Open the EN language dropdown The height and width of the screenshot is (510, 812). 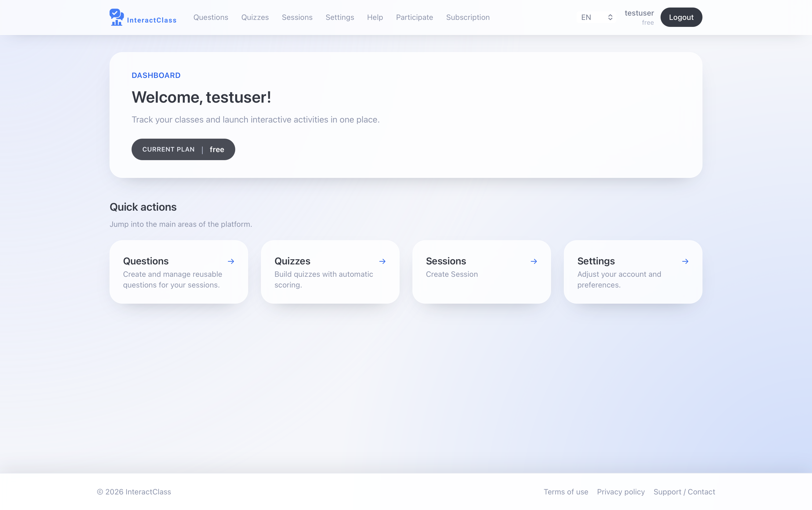pyautogui.click(x=591, y=17)
